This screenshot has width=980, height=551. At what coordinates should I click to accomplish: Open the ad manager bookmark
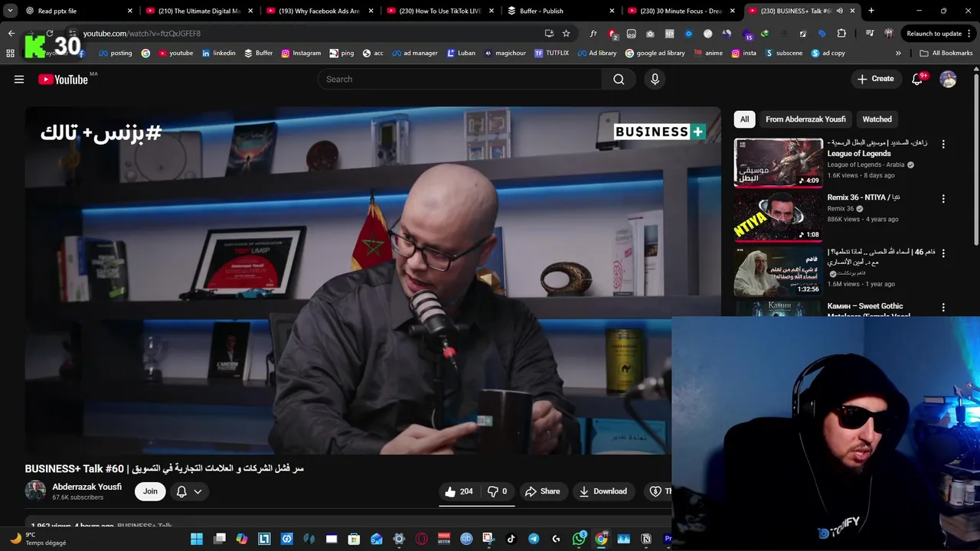click(x=414, y=54)
